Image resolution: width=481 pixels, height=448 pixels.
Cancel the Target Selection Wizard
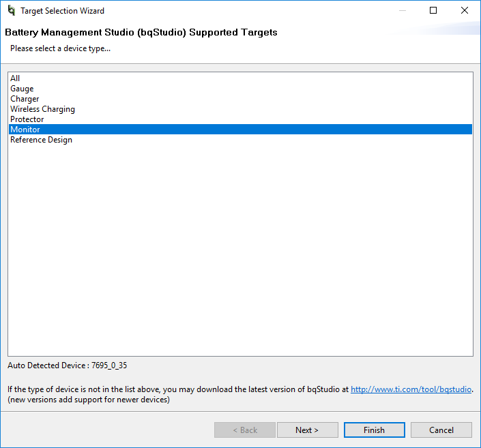tap(441, 430)
